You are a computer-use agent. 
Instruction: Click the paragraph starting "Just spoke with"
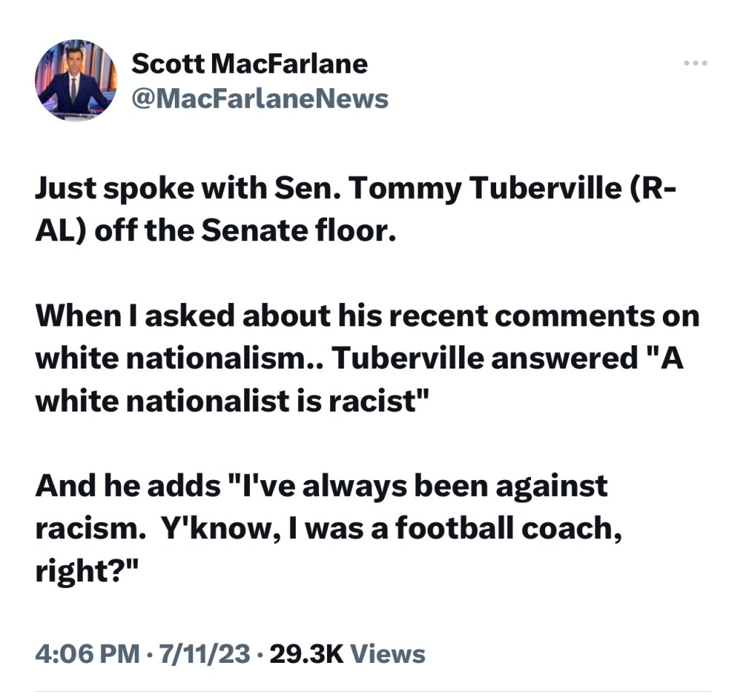356,210
